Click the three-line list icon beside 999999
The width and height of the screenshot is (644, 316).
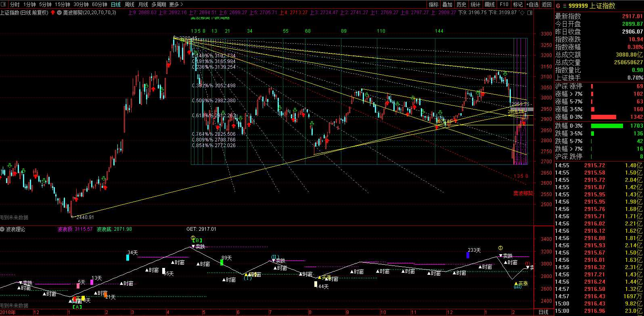pos(565,6)
